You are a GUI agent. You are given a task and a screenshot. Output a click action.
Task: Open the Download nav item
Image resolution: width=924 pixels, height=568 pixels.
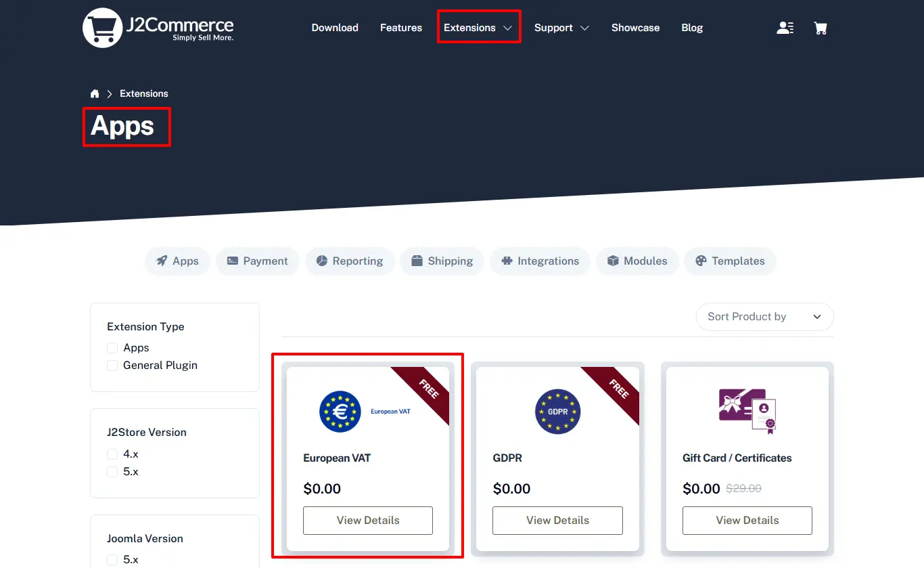(335, 28)
